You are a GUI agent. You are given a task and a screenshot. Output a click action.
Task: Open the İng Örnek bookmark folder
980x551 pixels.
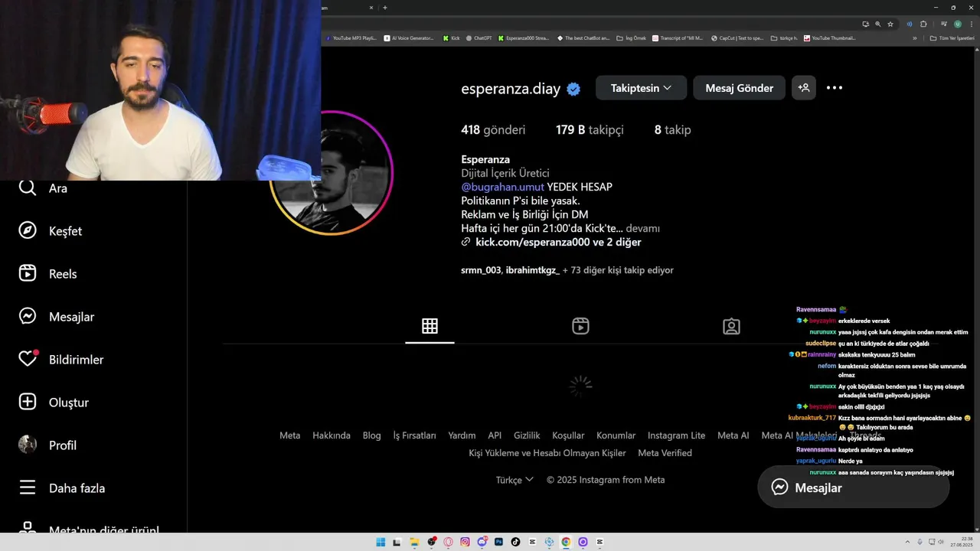pos(632,37)
